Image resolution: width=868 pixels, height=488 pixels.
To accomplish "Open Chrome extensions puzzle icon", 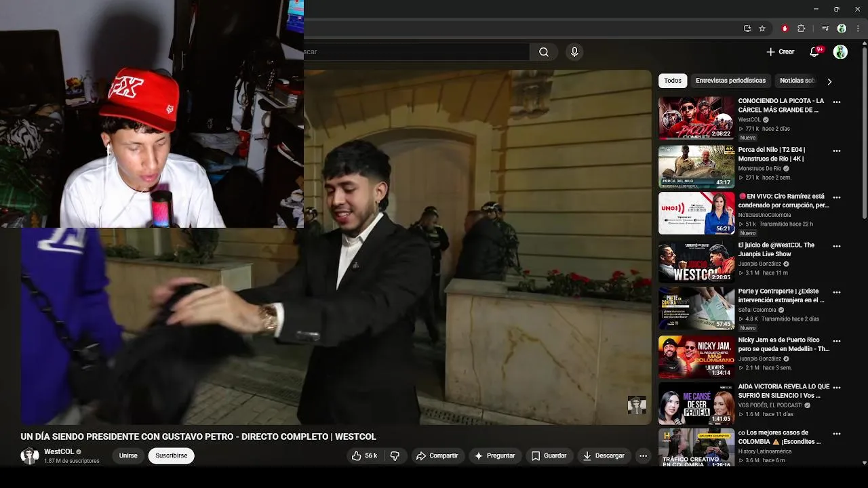I will coord(802,28).
